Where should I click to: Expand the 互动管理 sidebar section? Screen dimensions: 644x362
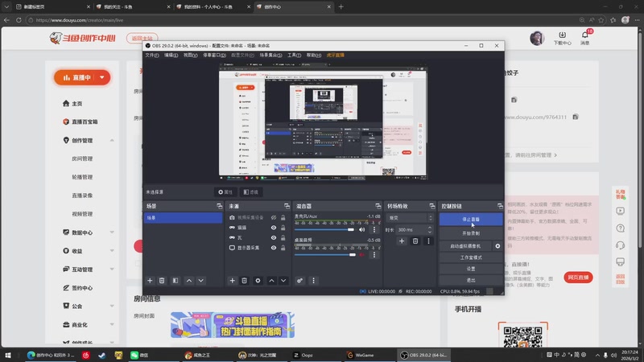point(112,269)
